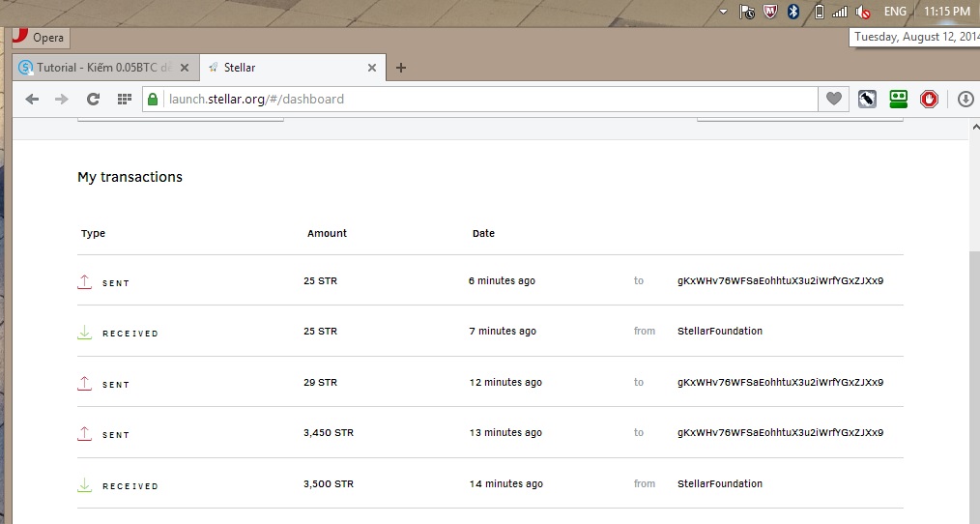
Task: Open a new tab with plus button
Action: click(x=401, y=68)
